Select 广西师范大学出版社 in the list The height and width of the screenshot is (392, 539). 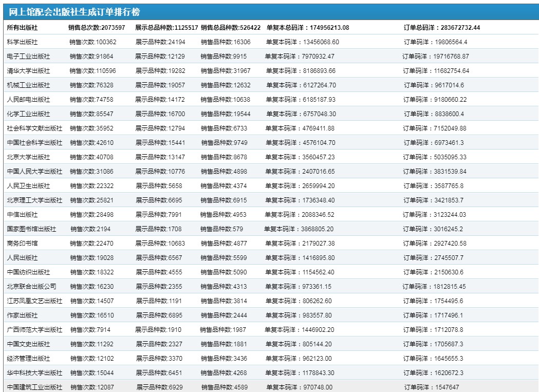[x=34, y=330]
